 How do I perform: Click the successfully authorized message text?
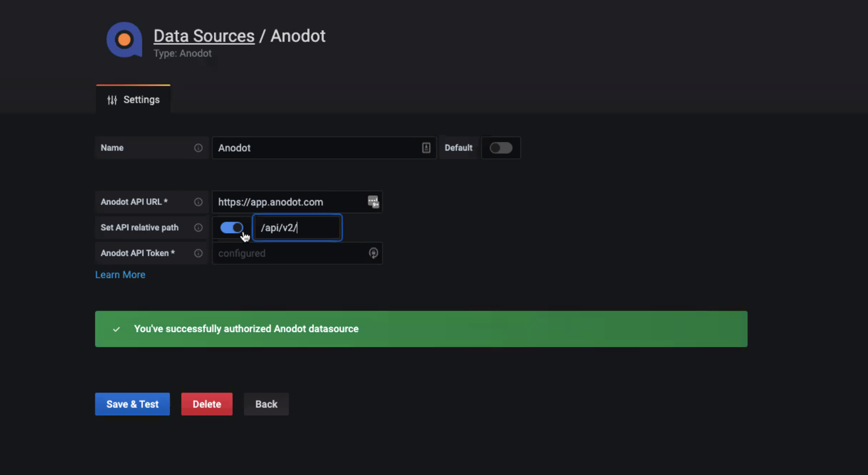coord(246,329)
